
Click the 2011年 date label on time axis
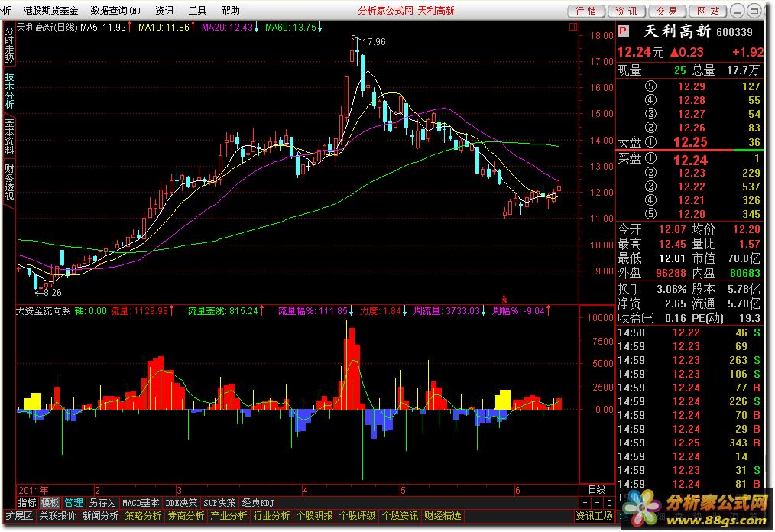[33, 490]
